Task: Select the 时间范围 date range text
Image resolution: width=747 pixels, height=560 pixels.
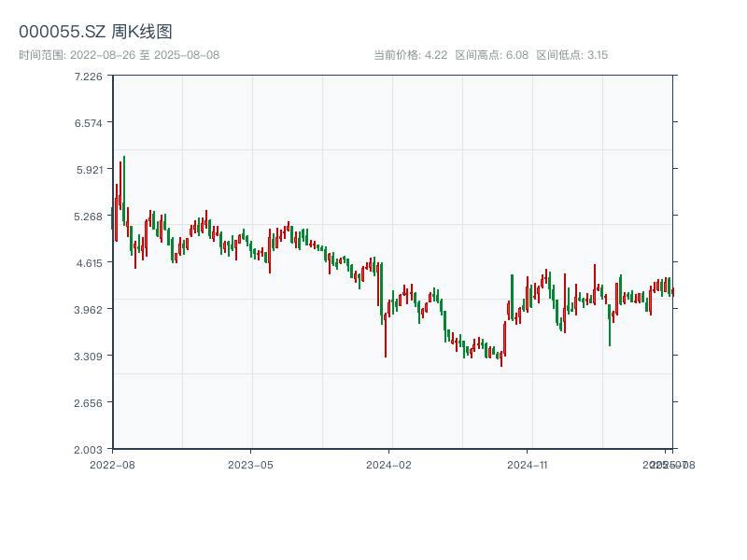Action: pos(119,55)
